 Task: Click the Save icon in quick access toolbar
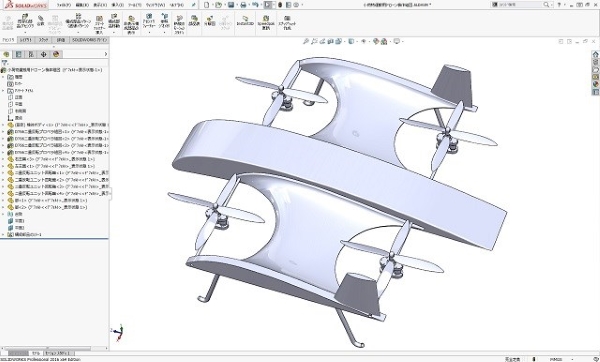[x=231, y=5]
